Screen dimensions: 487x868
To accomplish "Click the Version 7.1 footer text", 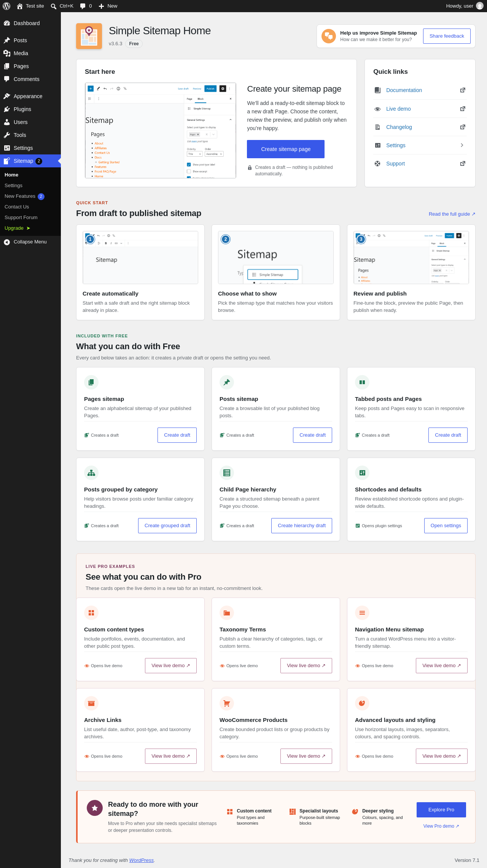I will tap(467, 860).
